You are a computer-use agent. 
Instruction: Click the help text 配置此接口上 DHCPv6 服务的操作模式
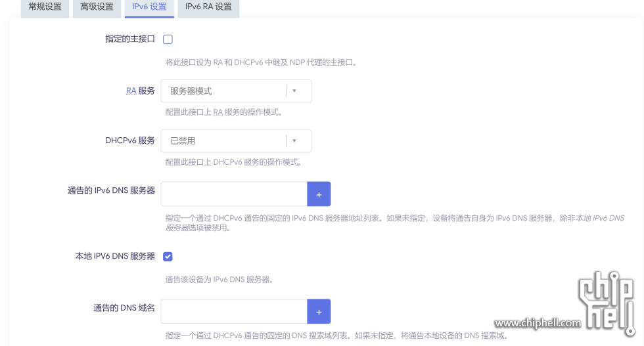click(233, 162)
